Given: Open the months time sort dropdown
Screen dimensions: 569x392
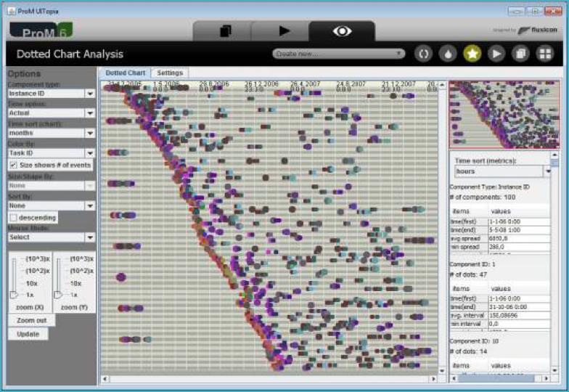Looking at the screenshot, I should pos(52,134).
